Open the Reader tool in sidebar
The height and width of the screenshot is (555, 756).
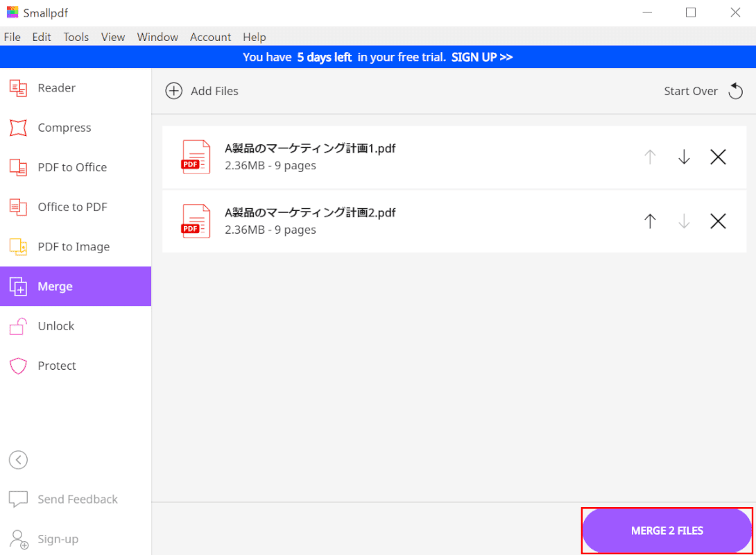[x=75, y=87]
